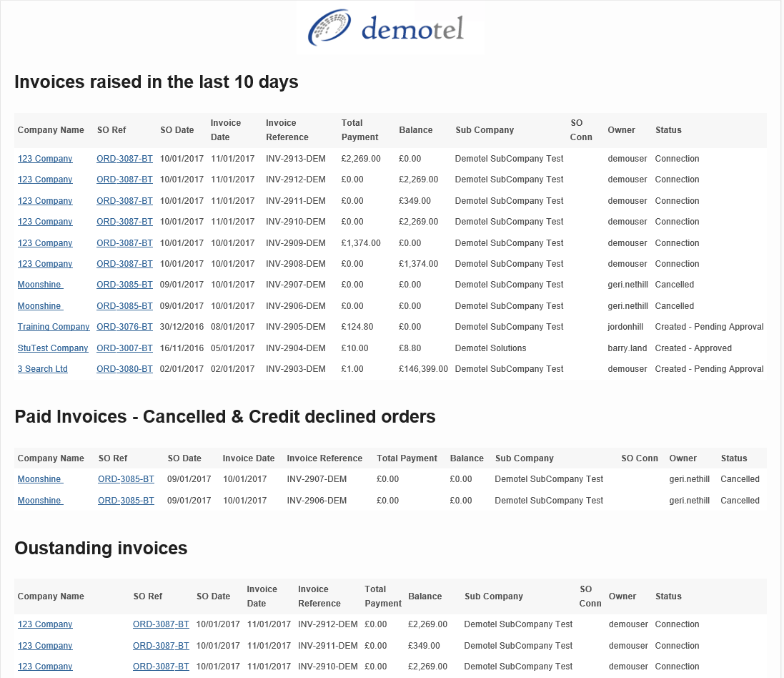Click the SO date 16/11/2016

[x=182, y=348]
